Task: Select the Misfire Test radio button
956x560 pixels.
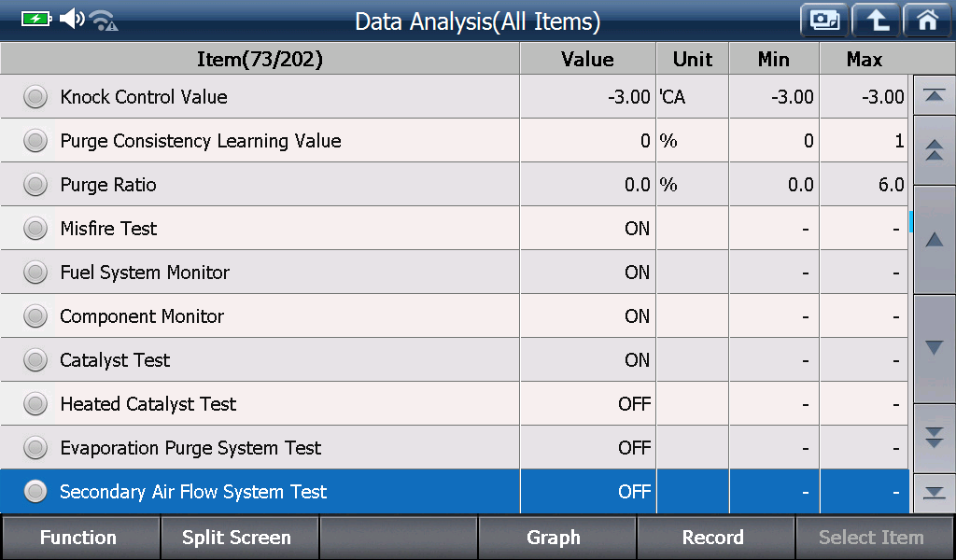Action: [35, 229]
